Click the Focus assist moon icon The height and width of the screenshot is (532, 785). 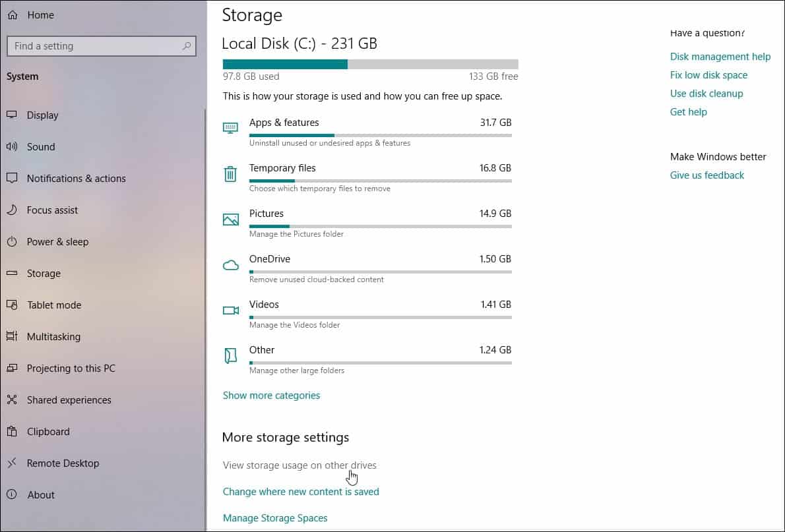[12, 210]
